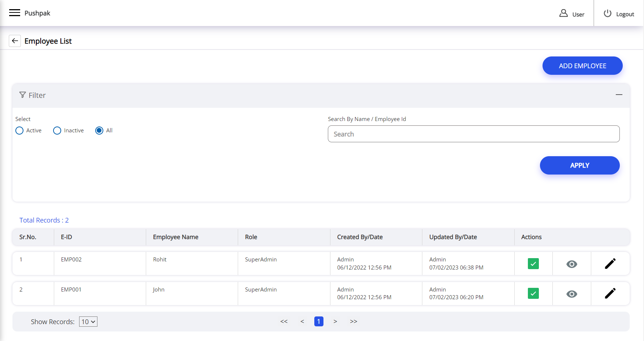This screenshot has width=644, height=341.
Task: Click the Created By/Date column header
Action: pos(360,237)
